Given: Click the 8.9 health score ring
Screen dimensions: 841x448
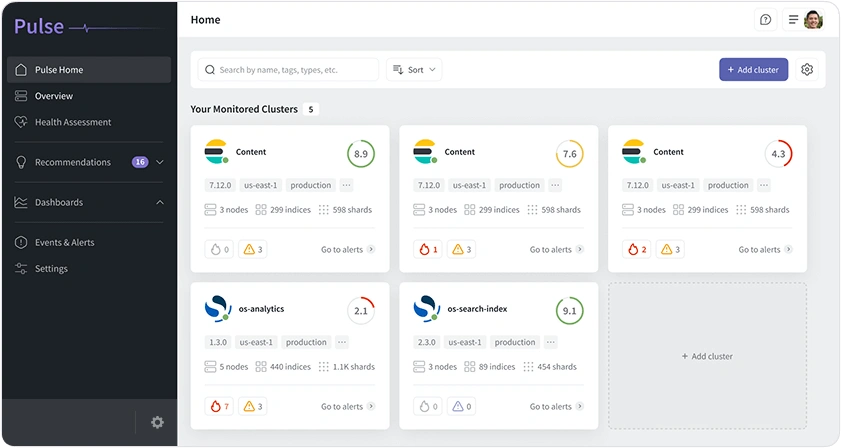Looking at the screenshot, I should (361, 154).
